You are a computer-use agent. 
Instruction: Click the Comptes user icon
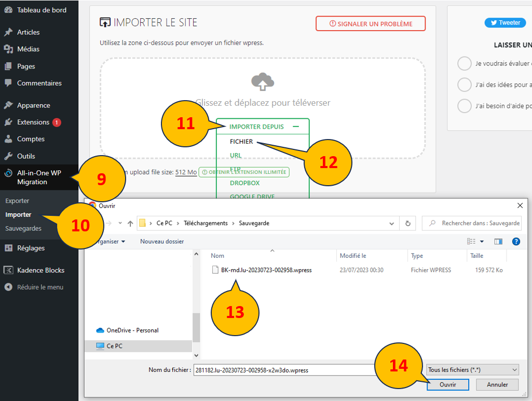point(8,139)
